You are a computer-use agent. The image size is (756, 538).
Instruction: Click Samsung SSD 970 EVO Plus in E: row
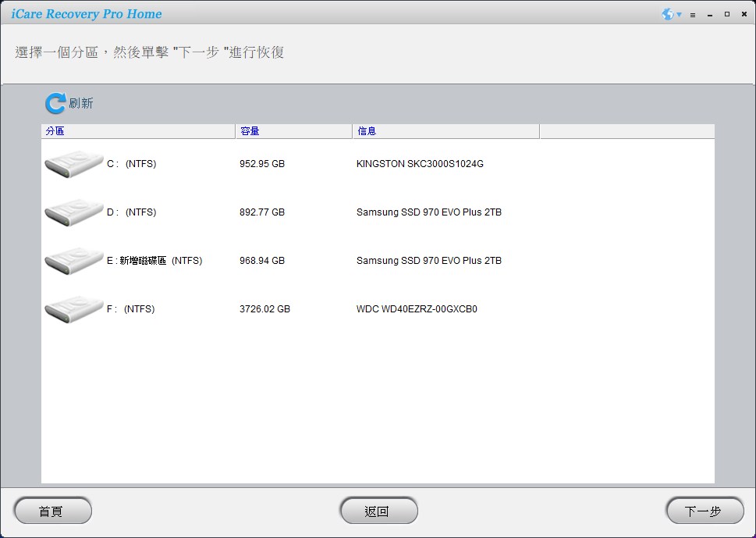(429, 261)
